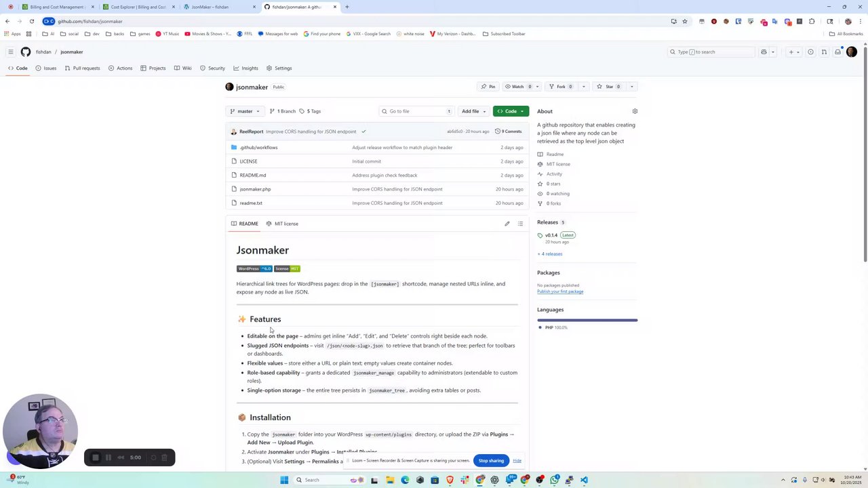Click the edit About gear icon

coord(635,111)
